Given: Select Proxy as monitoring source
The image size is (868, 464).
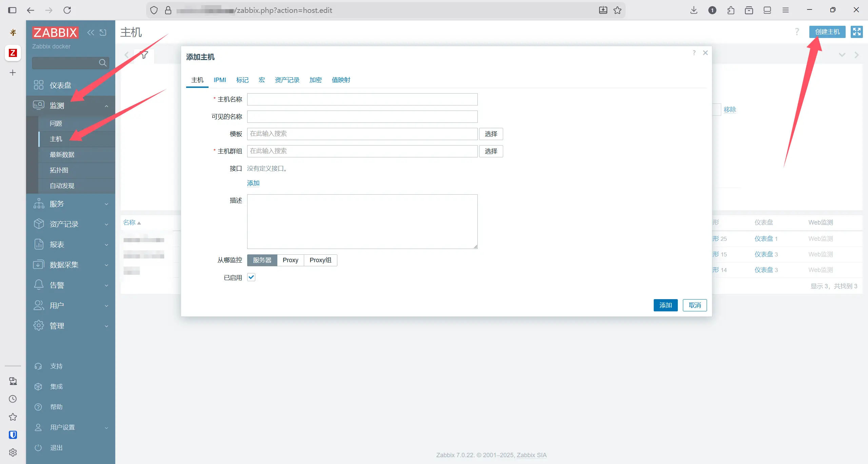Looking at the screenshot, I should 290,260.
